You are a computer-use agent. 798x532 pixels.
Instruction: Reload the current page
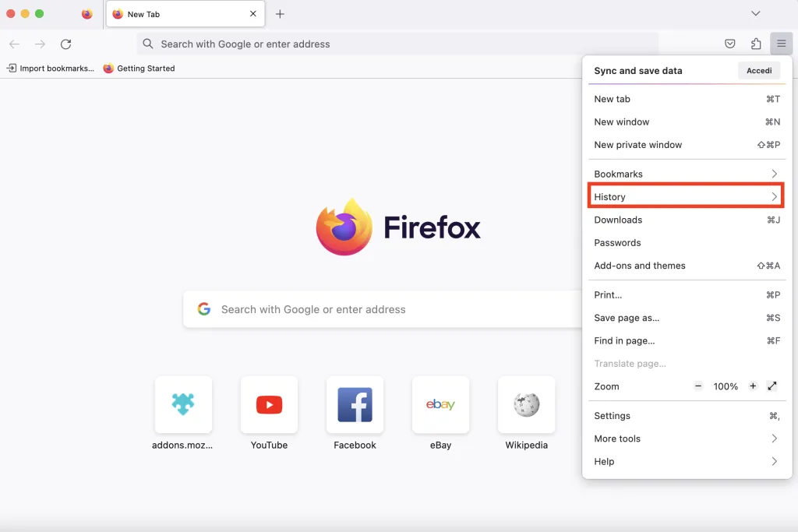(x=65, y=44)
